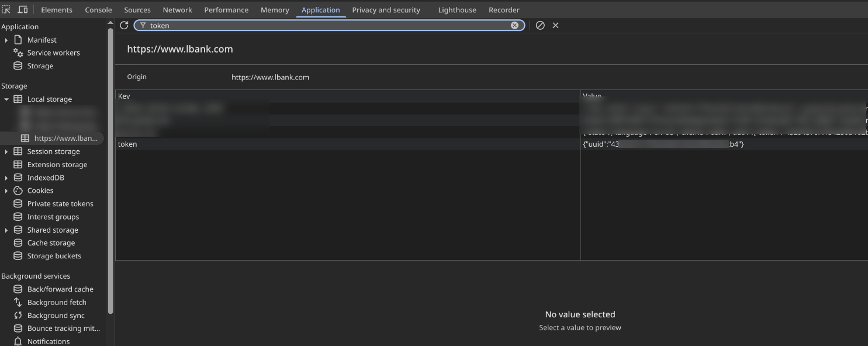Image resolution: width=868 pixels, height=346 pixels.
Task: Go to the Performance tab
Action: (226, 10)
